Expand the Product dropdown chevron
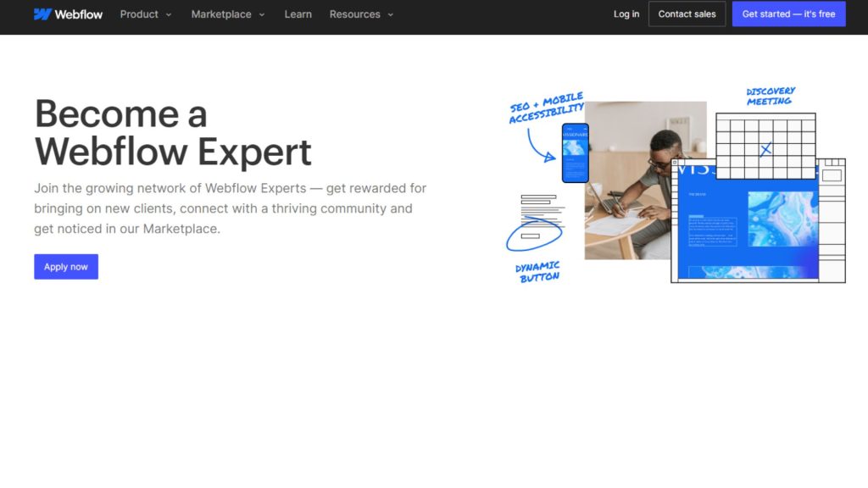The height and width of the screenshot is (488, 868). (x=169, y=14)
